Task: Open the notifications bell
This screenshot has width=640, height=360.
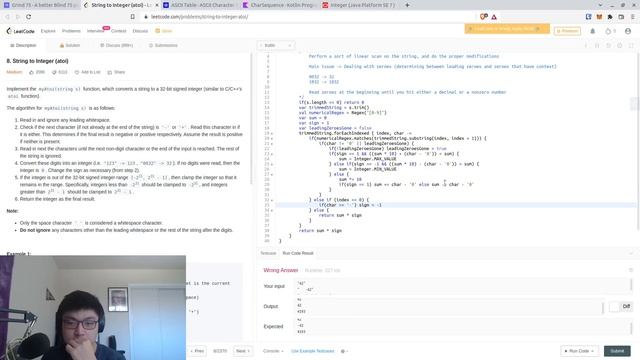Action: [593, 31]
